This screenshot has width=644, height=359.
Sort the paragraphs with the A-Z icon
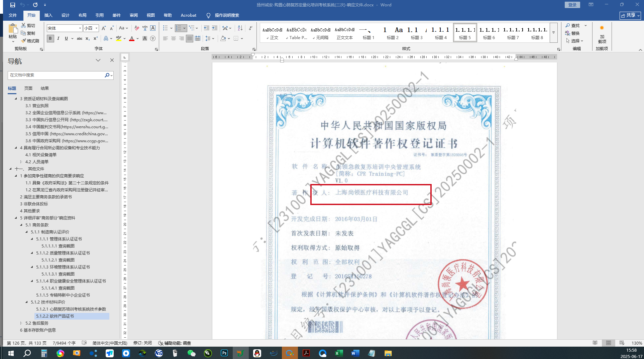pyautogui.click(x=240, y=28)
